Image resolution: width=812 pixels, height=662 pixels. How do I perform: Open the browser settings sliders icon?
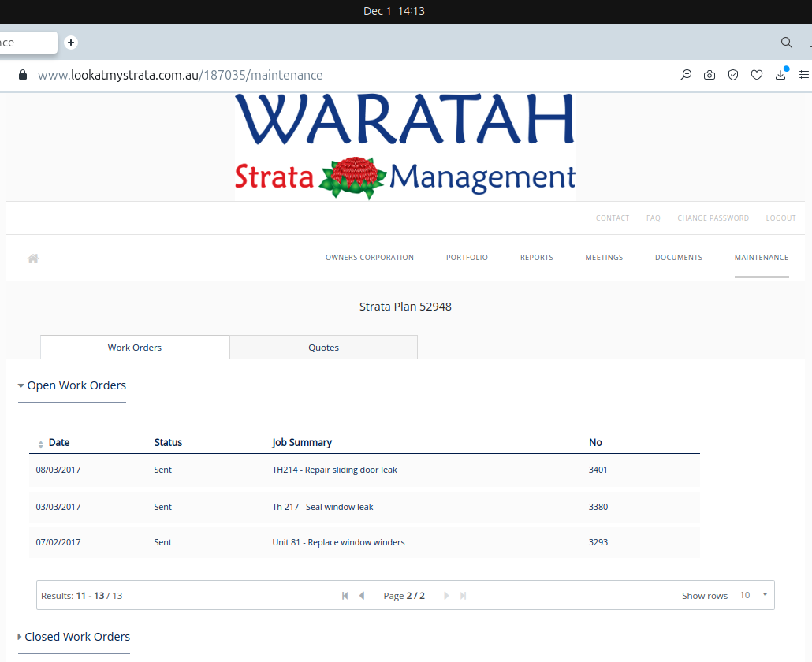[x=804, y=75]
